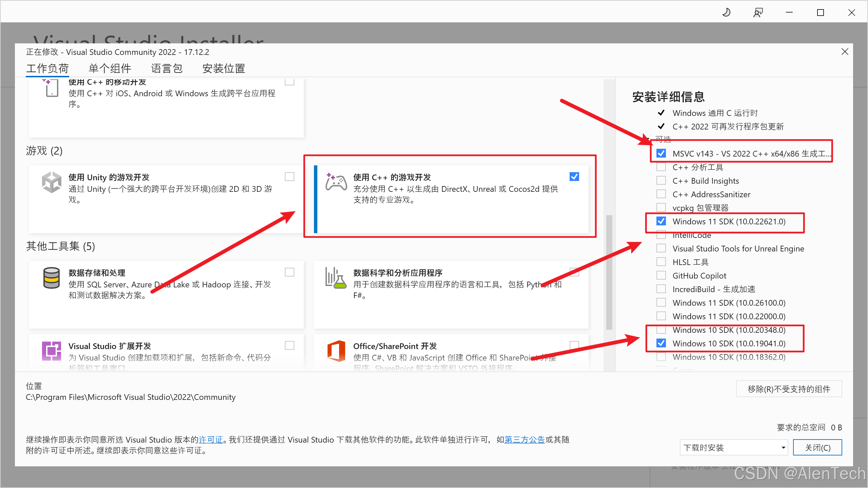
Task: Open the 许可证 license link
Action: click(211, 440)
